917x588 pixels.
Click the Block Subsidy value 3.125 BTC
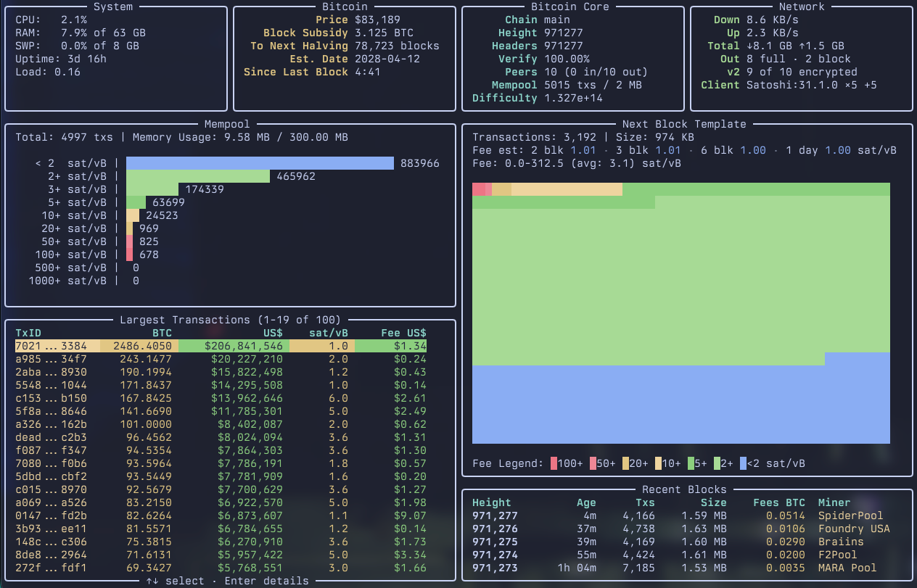pos(384,33)
